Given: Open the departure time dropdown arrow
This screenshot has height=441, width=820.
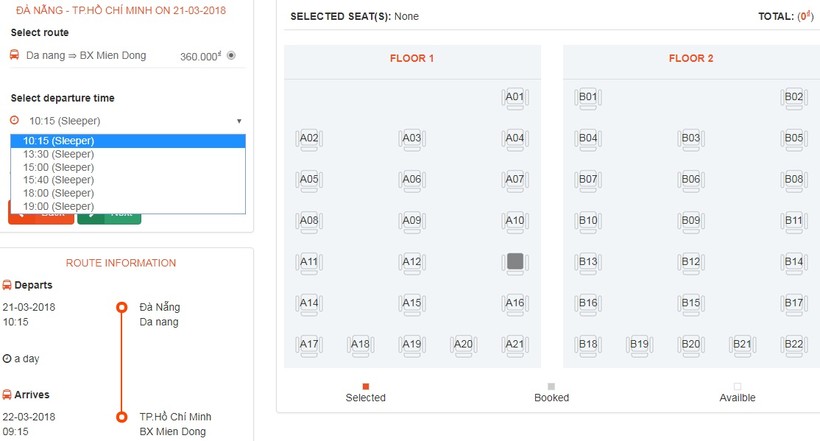Looking at the screenshot, I should pyautogui.click(x=239, y=121).
